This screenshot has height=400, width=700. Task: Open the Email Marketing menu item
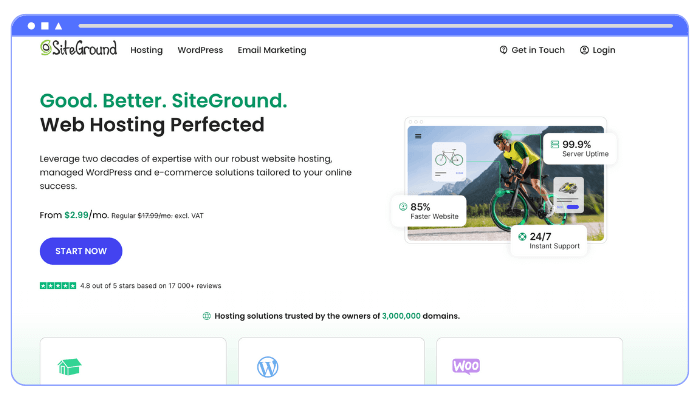click(x=272, y=50)
